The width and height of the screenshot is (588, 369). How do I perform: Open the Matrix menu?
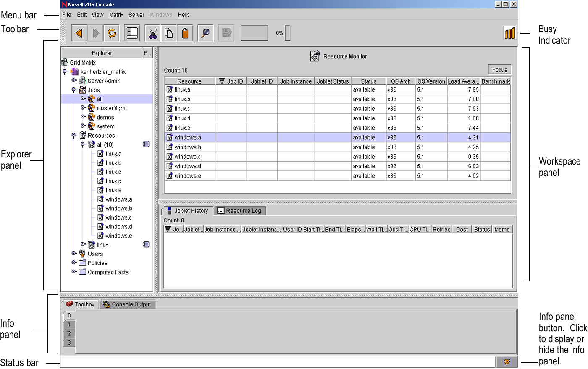point(116,15)
